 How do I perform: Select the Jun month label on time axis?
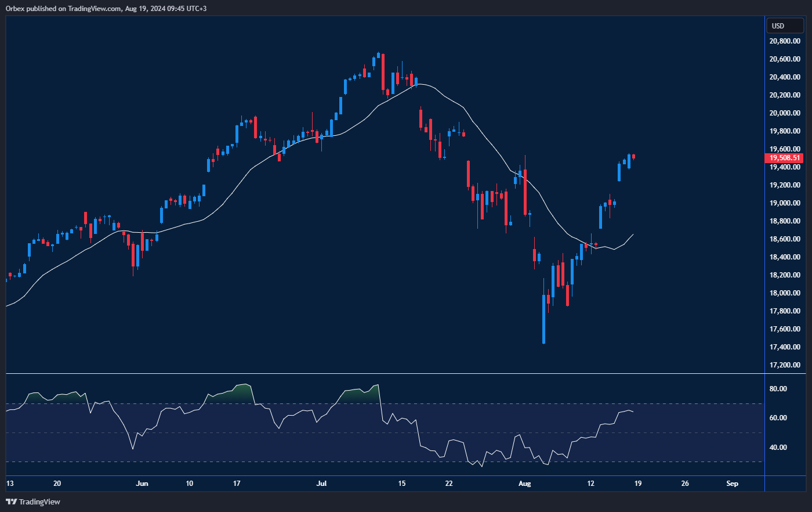click(x=142, y=484)
